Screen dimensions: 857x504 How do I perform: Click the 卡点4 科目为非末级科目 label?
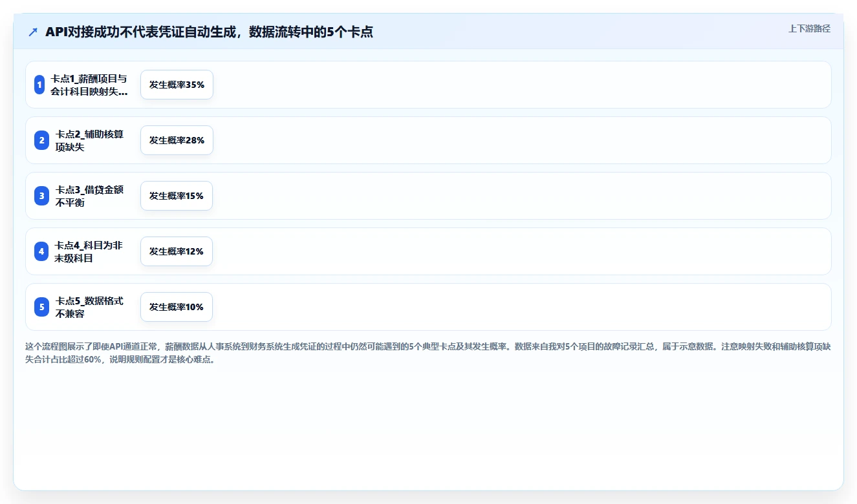pyautogui.click(x=89, y=251)
